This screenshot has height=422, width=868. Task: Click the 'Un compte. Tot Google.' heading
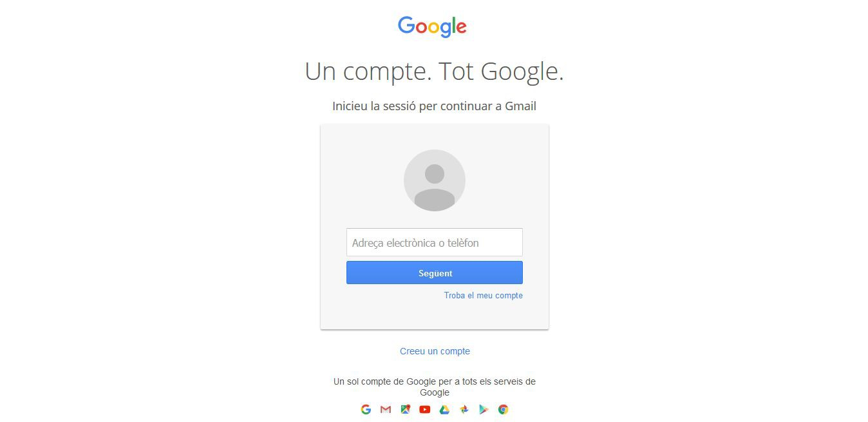point(434,71)
